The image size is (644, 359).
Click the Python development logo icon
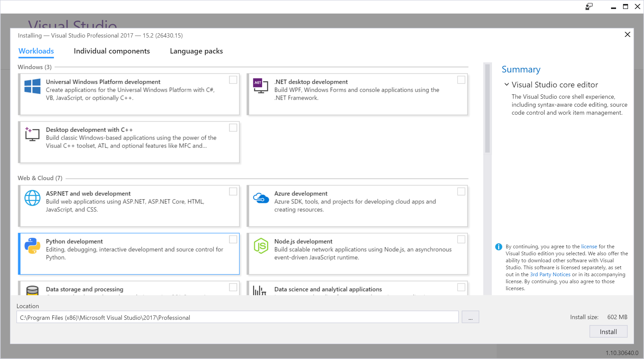(32, 246)
